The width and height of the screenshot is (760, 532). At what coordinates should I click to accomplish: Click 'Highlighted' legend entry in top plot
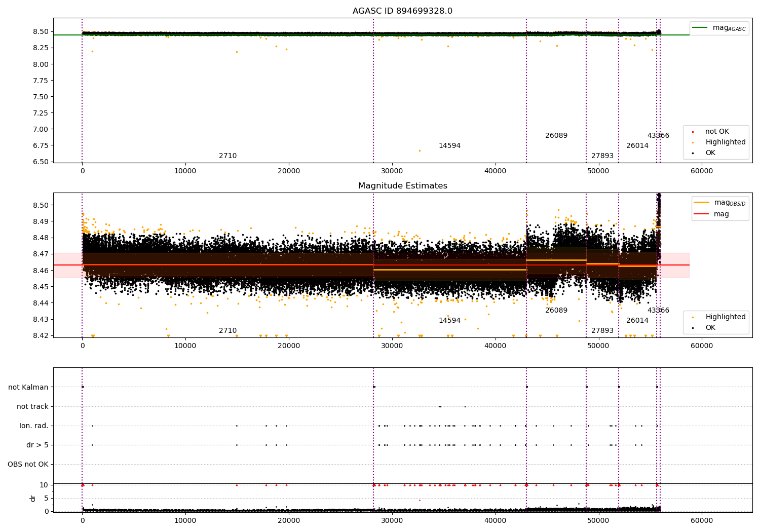(725, 142)
